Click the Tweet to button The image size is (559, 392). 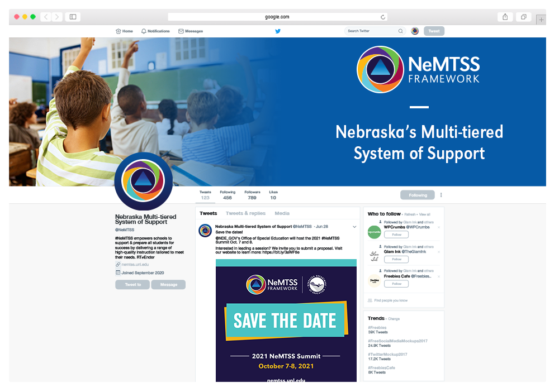point(132,284)
